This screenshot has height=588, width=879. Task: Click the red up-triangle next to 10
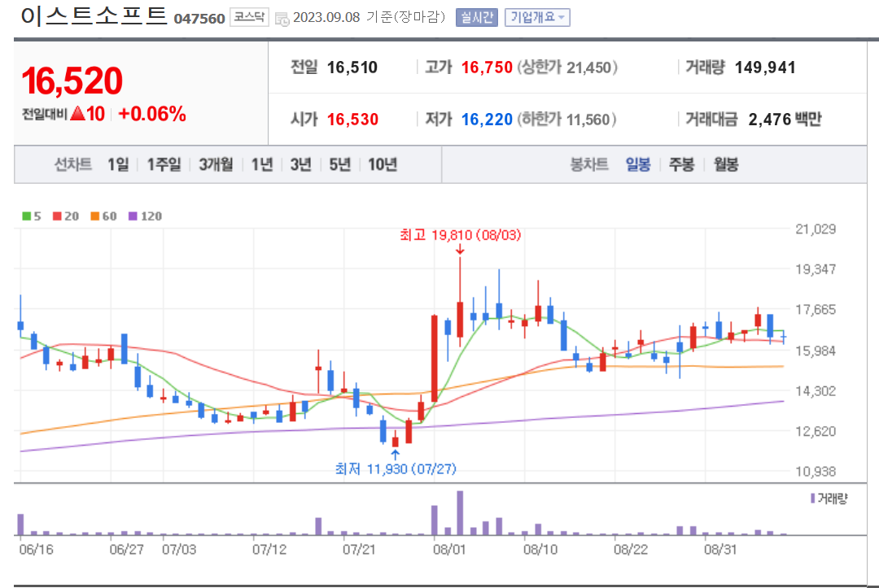click(78, 114)
